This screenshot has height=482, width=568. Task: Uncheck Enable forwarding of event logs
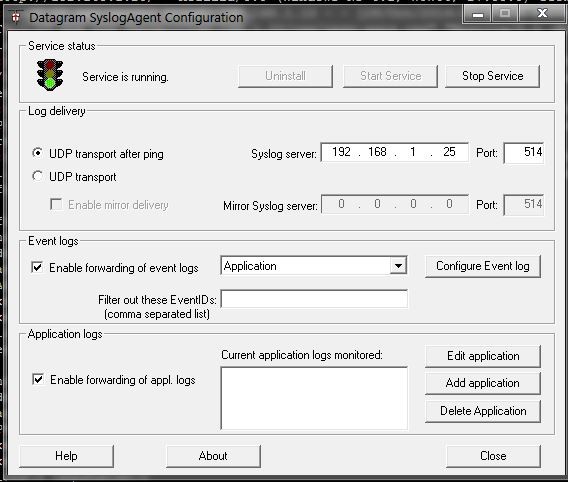click(x=37, y=267)
